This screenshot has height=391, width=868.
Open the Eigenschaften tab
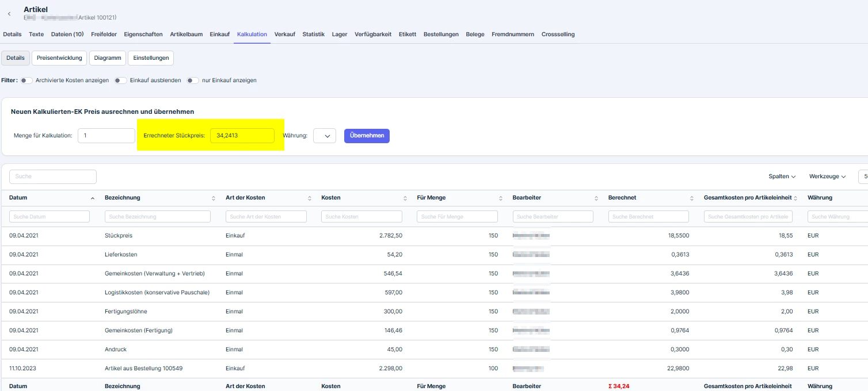point(143,34)
